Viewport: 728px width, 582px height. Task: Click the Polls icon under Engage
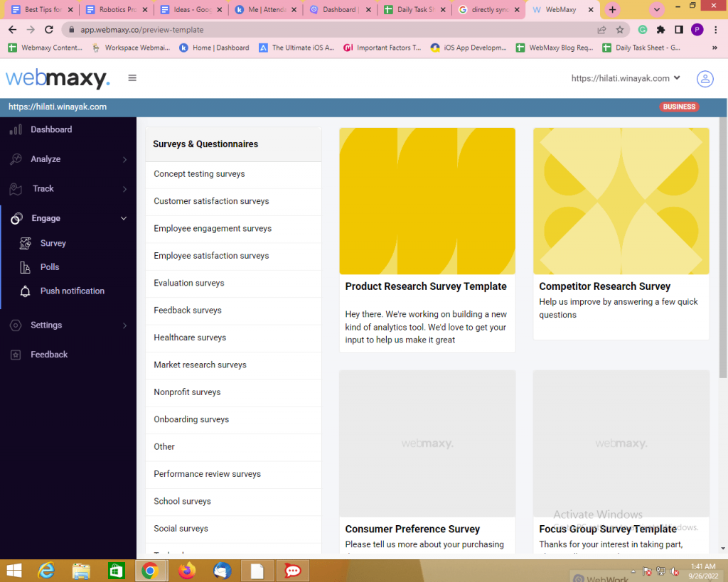pos(25,267)
